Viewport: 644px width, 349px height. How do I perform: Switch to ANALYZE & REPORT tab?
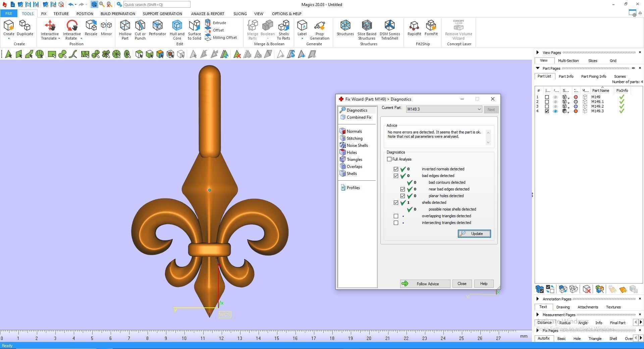tap(208, 14)
